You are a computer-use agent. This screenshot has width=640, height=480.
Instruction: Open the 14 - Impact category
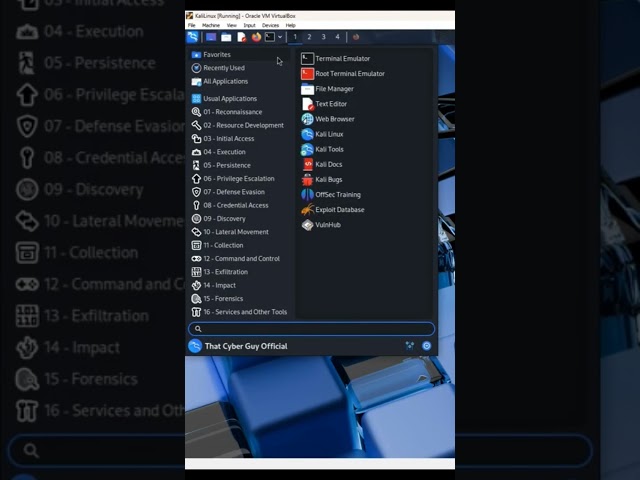point(240,285)
